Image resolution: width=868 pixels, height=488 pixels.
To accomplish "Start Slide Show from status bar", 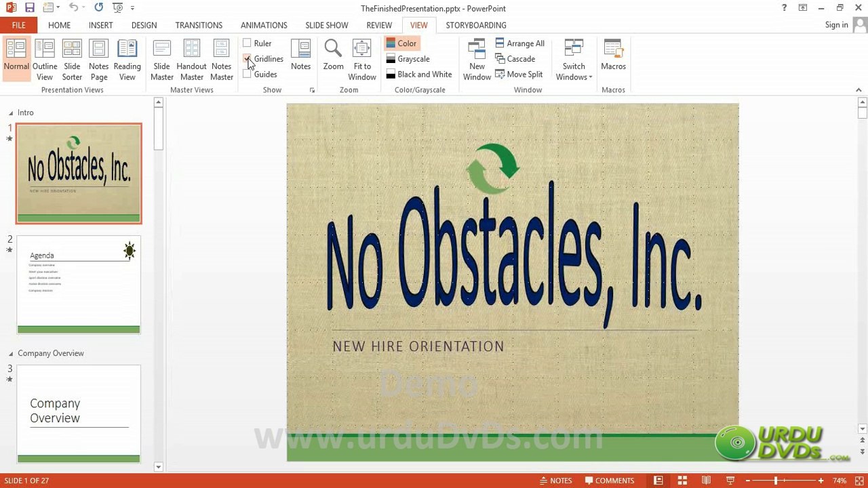I will pos(730,481).
